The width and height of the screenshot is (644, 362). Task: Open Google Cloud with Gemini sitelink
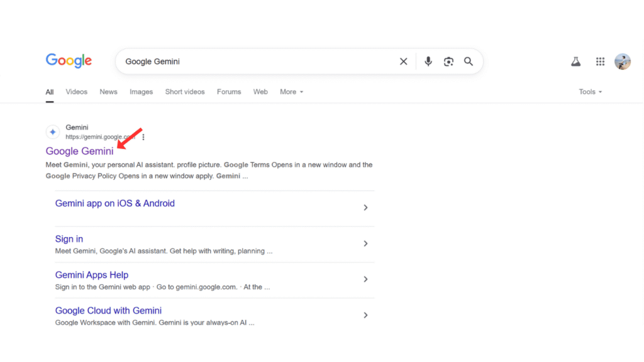(108, 310)
